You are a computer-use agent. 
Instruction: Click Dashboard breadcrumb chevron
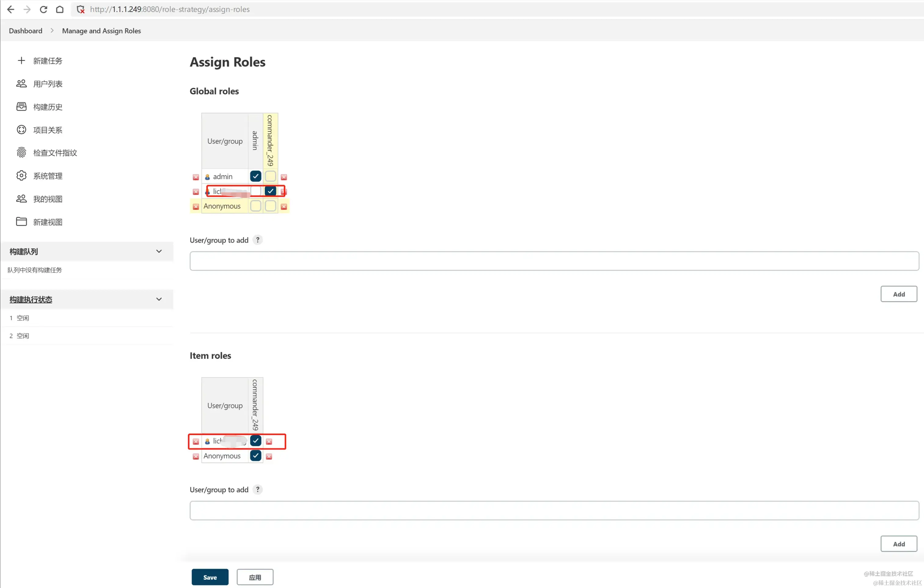click(52, 31)
